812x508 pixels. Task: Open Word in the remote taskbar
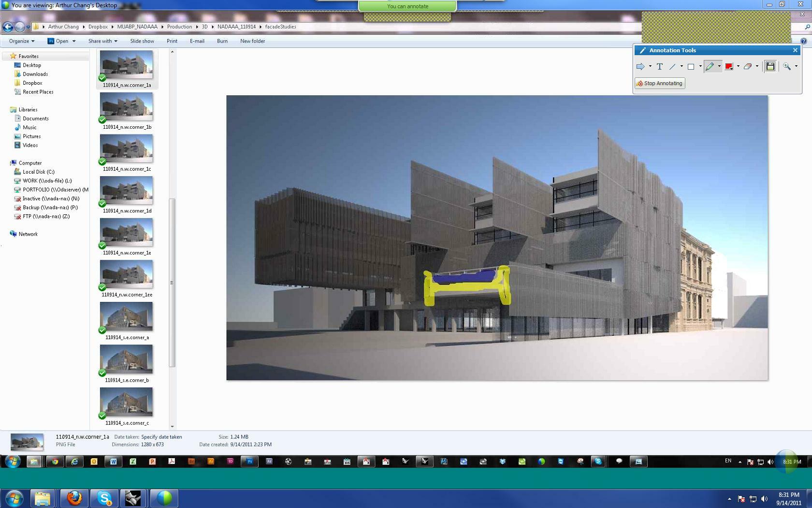114,462
